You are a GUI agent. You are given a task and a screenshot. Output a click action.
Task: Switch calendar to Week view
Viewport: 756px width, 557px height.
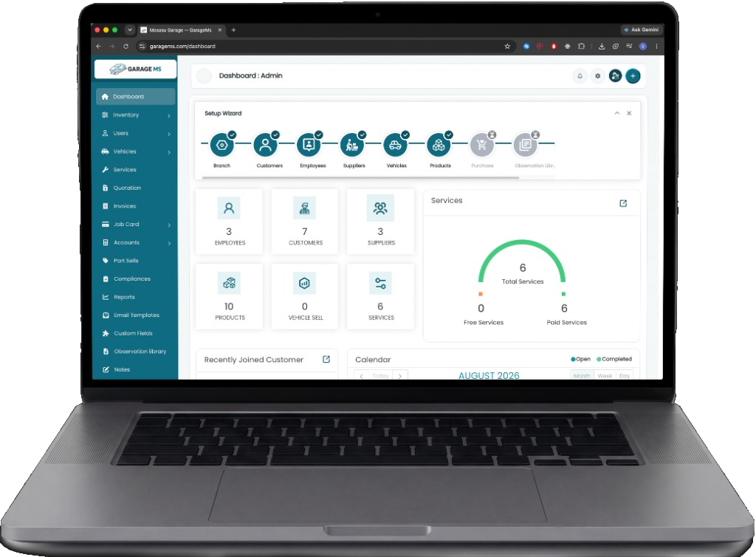tap(605, 376)
